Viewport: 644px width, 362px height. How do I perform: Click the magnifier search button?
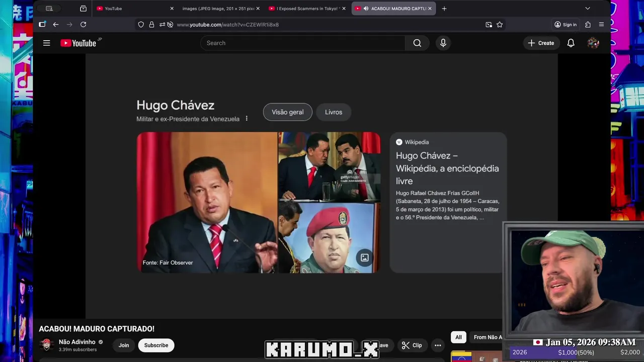[x=417, y=43]
